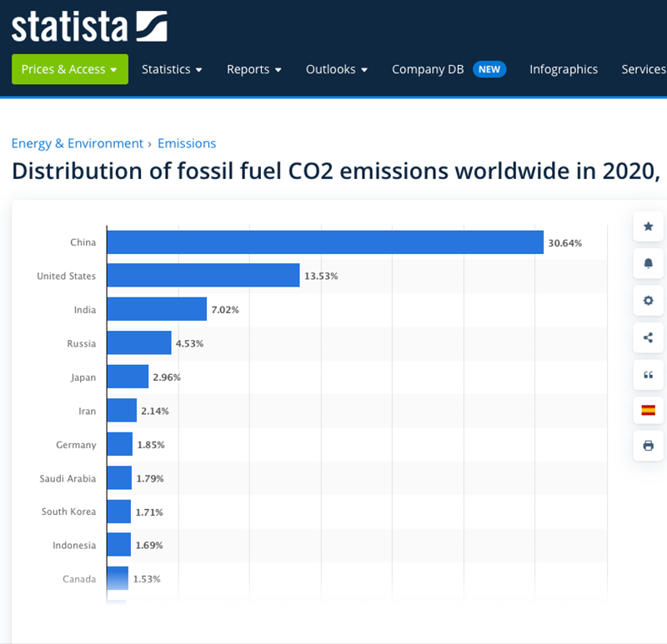Click the 7.02% value label

pos(225,310)
